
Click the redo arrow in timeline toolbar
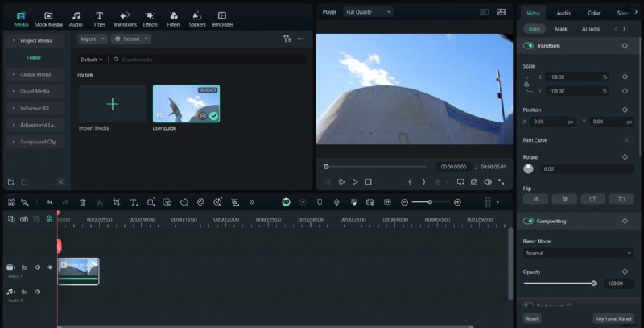65,202
